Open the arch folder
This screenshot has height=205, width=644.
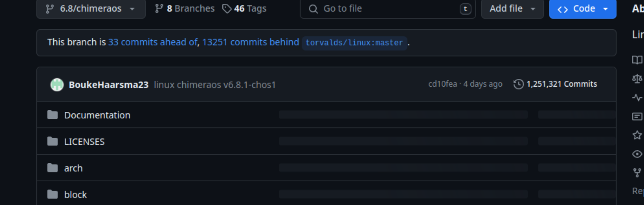click(x=73, y=168)
